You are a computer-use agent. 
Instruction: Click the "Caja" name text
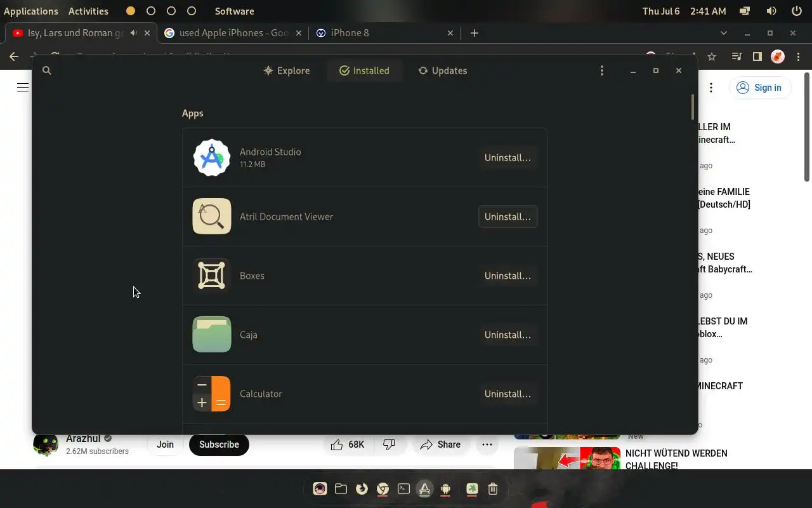249,335
